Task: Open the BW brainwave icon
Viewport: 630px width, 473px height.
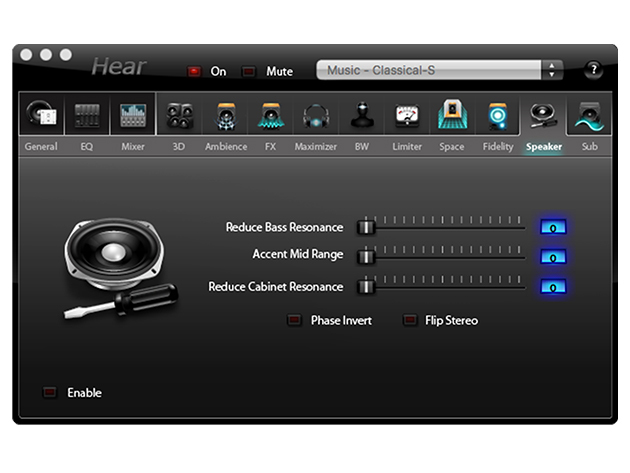Action: (x=362, y=115)
